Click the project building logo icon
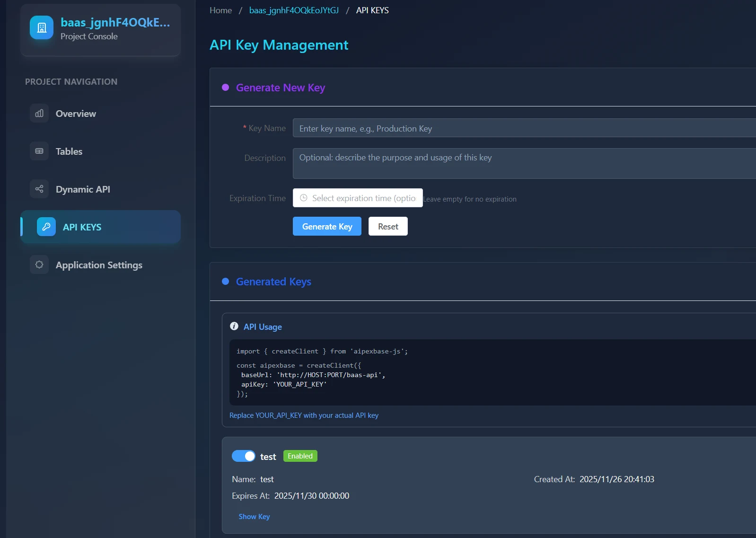756x538 pixels. [42, 27]
